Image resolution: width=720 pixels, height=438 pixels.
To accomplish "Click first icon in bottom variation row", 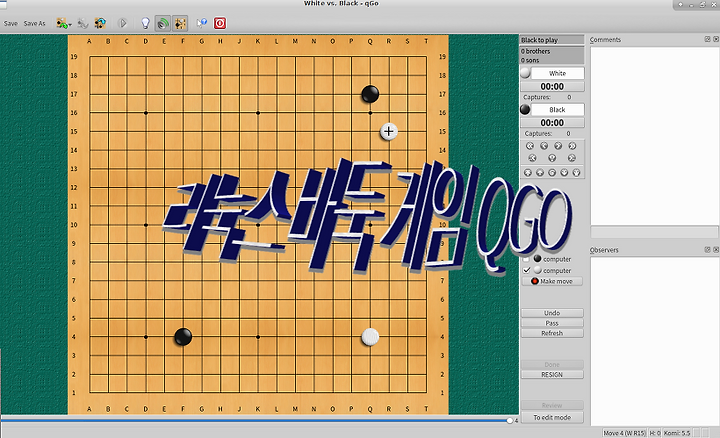I will 528,173.
